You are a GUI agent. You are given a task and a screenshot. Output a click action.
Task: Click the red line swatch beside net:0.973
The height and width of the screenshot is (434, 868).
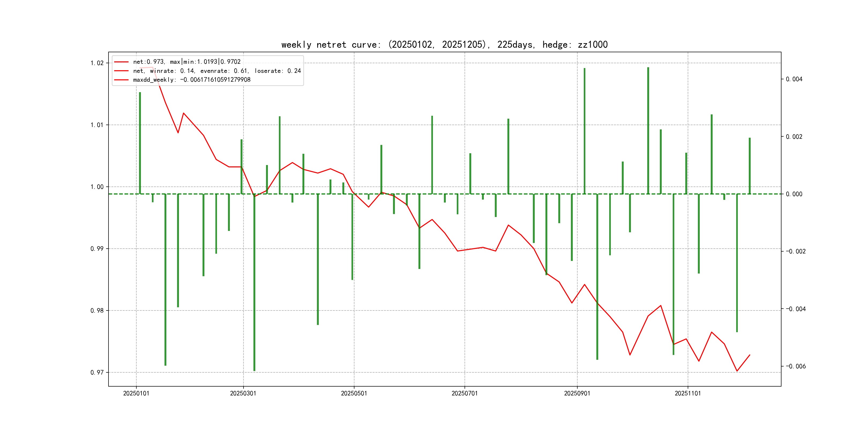point(121,62)
